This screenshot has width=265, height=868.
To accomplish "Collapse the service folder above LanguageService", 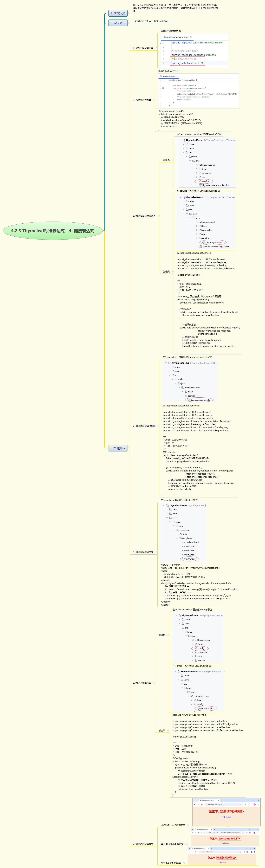I will pyautogui.click(x=197, y=239).
